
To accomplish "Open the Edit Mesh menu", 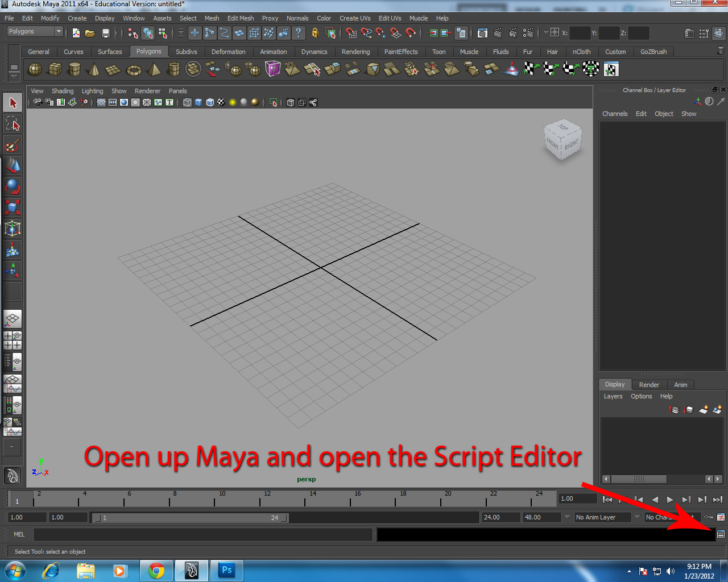I will point(241,18).
